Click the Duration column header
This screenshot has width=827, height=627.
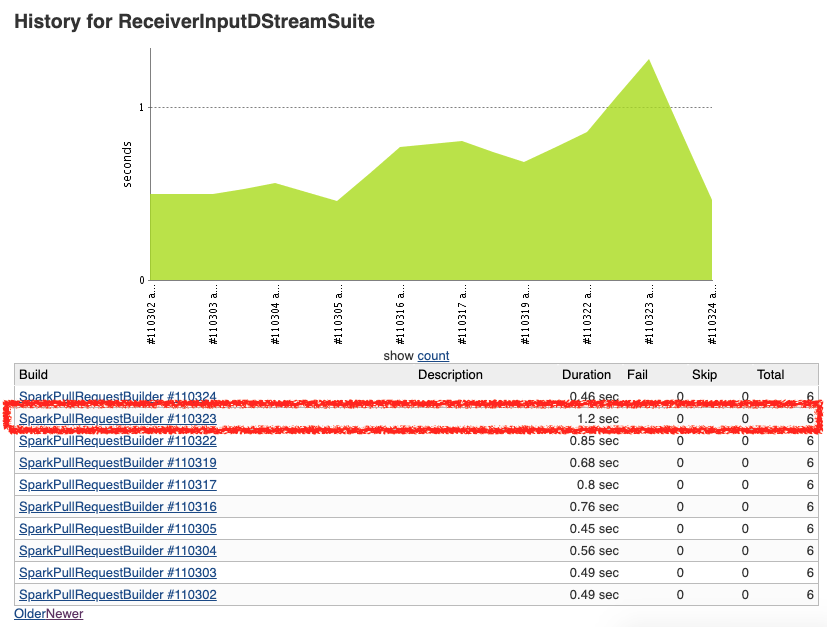(x=586, y=375)
